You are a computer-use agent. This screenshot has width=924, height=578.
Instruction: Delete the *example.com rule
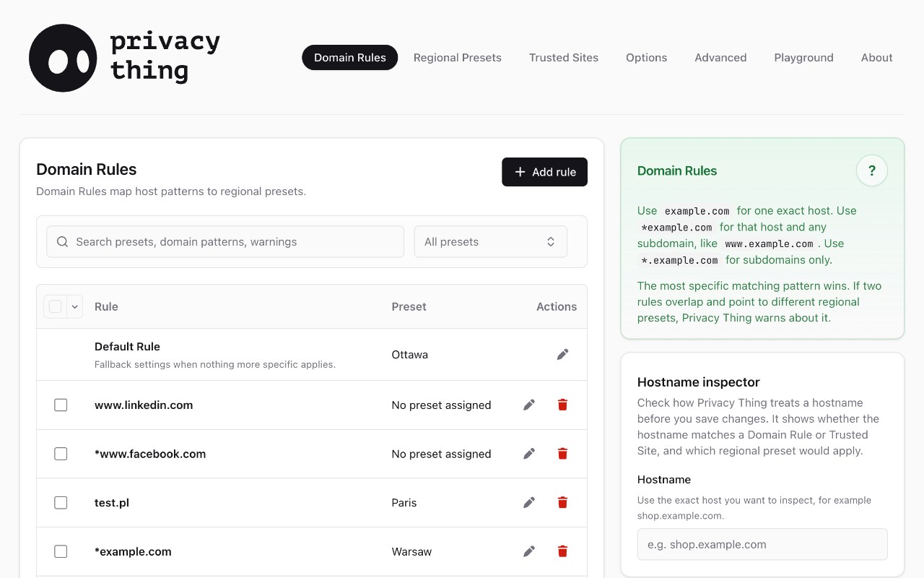point(562,551)
